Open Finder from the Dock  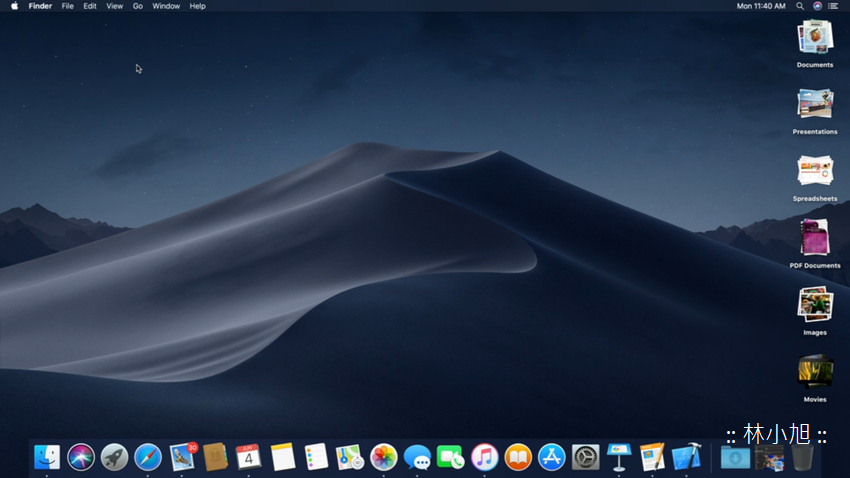pyautogui.click(x=47, y=457)
